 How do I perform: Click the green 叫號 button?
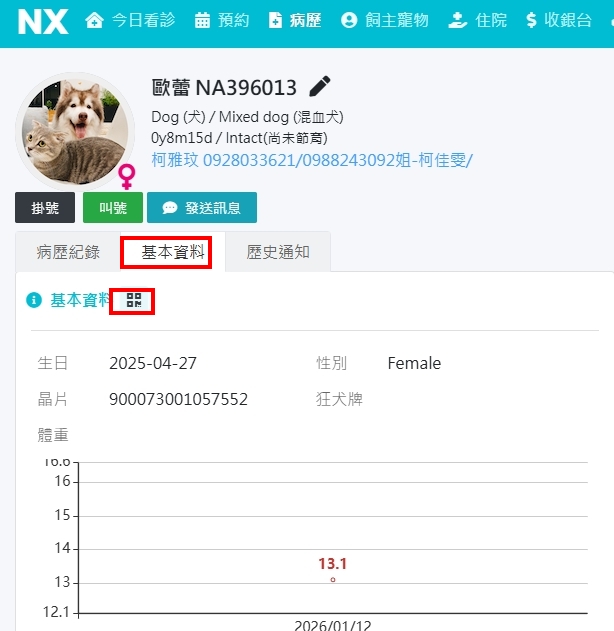113,208
